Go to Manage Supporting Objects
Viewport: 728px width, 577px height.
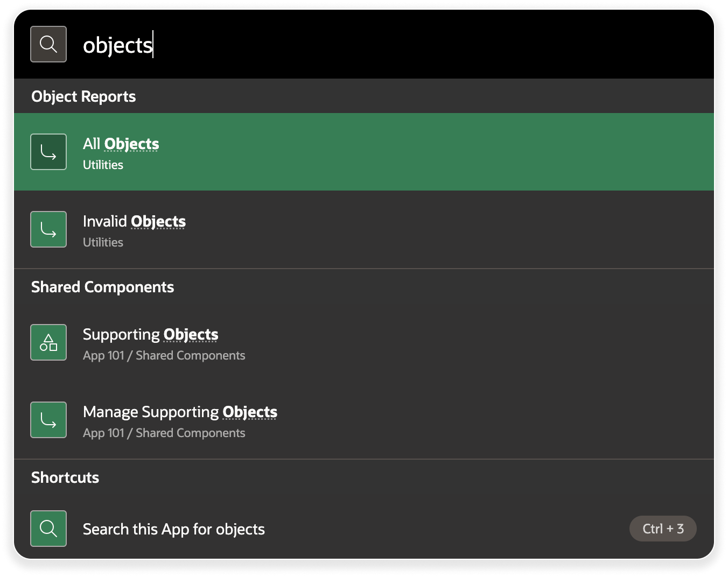pyautogui.click(x=180, y=412)
